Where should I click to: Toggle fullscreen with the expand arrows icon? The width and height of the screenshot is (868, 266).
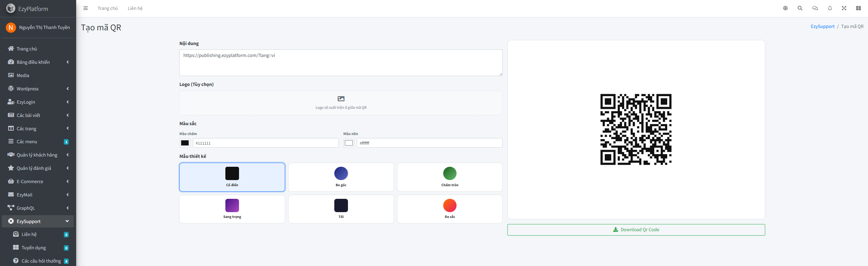point(844,8)
